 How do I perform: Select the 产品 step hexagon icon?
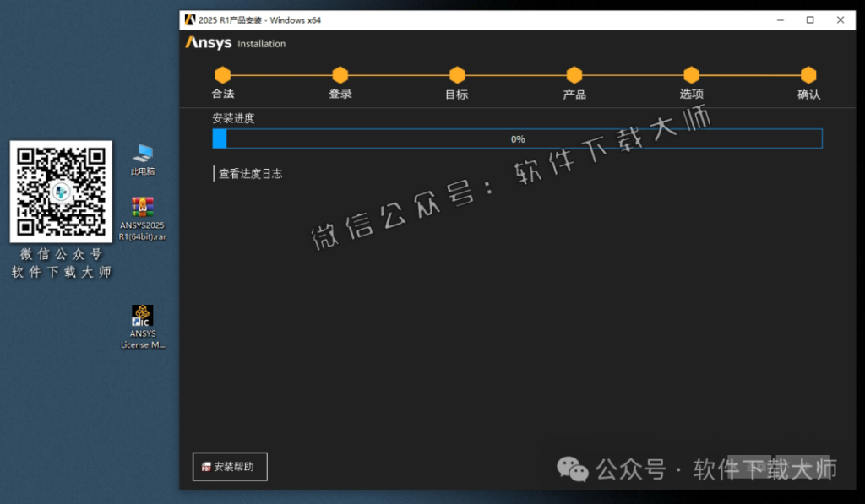[574, 74]
